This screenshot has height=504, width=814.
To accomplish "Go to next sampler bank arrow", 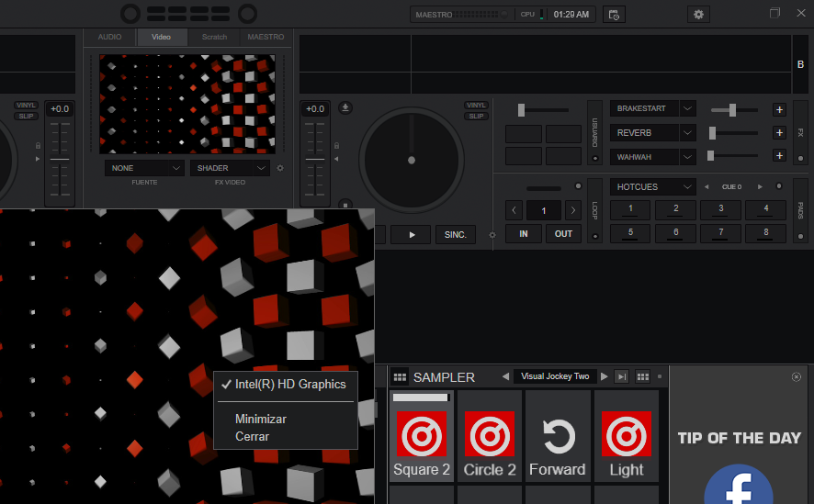I will pyautogui.click(x=605, y=376).
